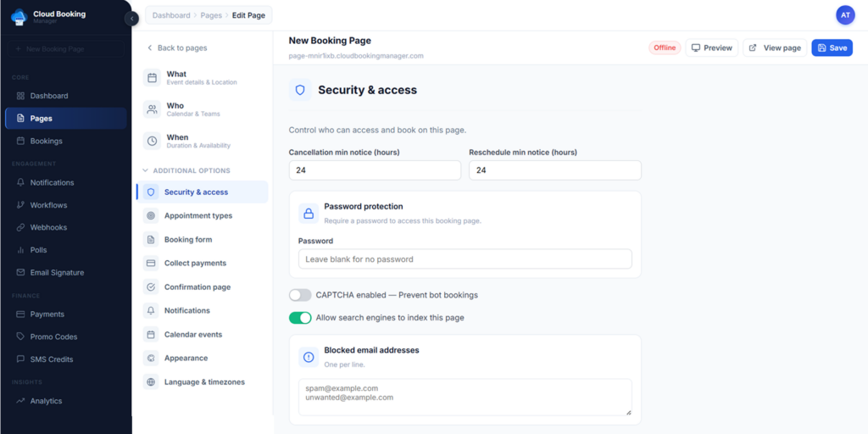Open the Language & timezones section

[203, 382]
